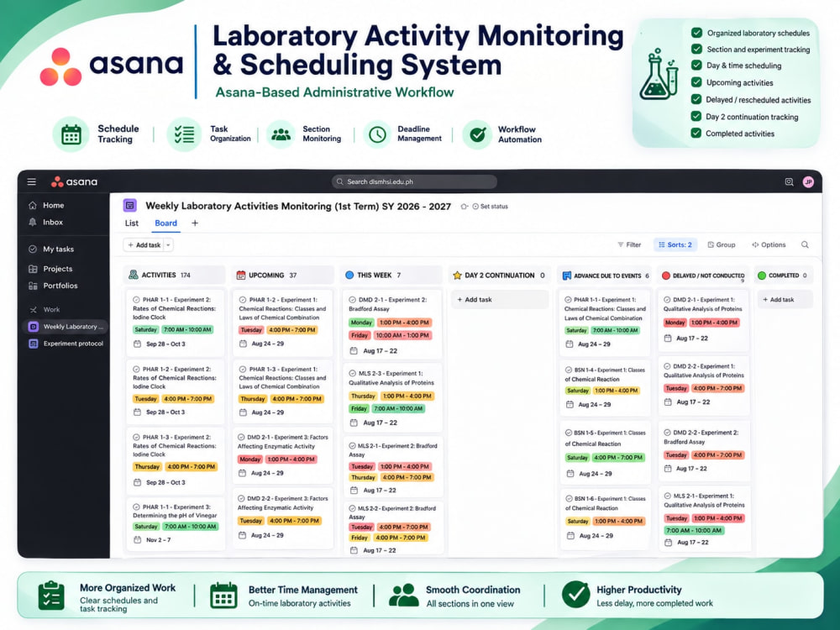Image resolution: width=840 pixels, height=630 pixels.
Task: Click the Home icon in the sidebar
Action: (33, 205)
